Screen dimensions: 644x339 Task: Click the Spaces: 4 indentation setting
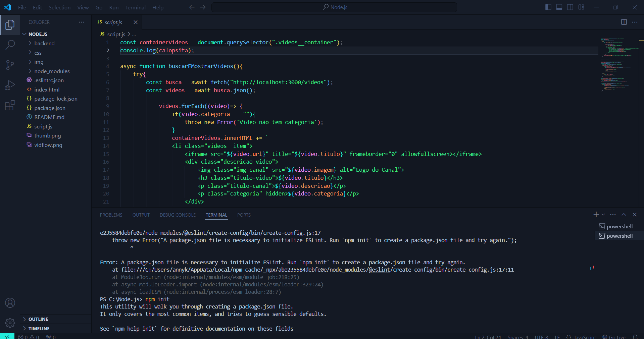point(518,337)
